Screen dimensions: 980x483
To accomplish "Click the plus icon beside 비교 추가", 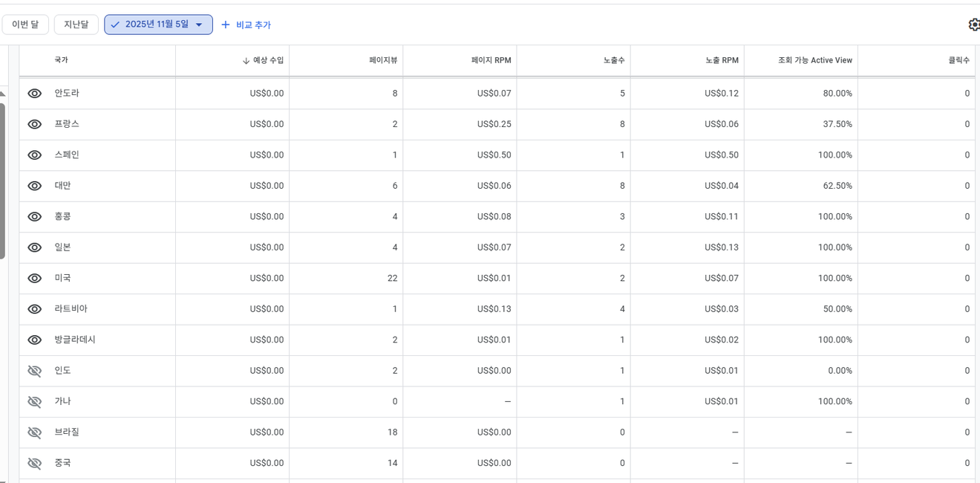I will pyautogui.click(x=226, y=25).
